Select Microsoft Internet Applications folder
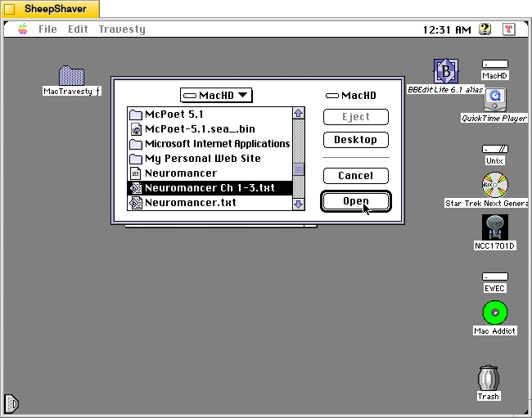The height and width of the screenshot is (418, 532). [210, 144]
